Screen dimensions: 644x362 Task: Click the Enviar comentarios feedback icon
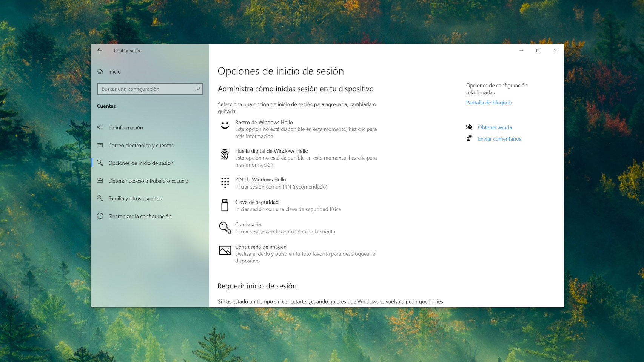[x=469, y=139]
